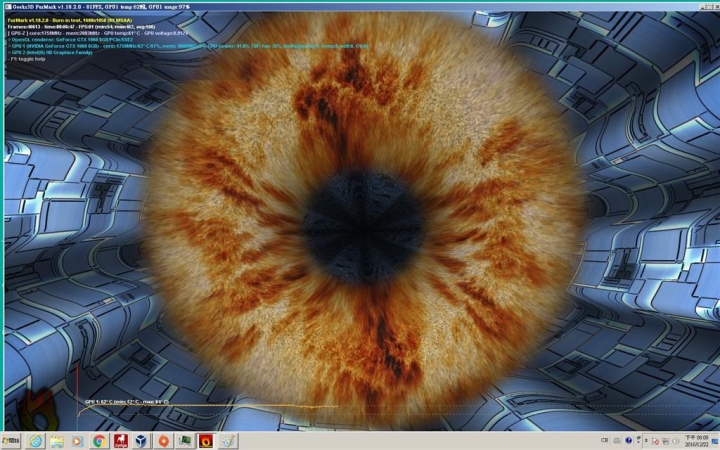This screenshot has height=450, width=720.
Task: Open the Zynga app taskbar icon
Action: tap(121, 441)
